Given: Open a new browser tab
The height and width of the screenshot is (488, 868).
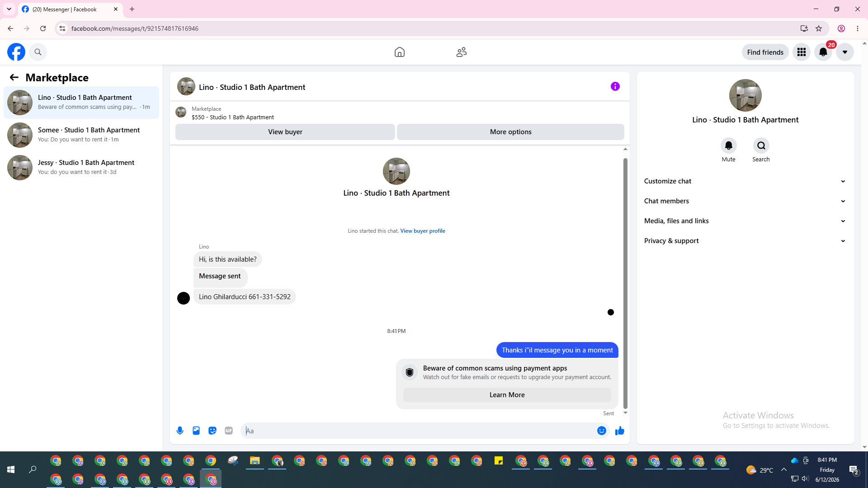Looking at the screenshot, I should click(x=132, y=9).
